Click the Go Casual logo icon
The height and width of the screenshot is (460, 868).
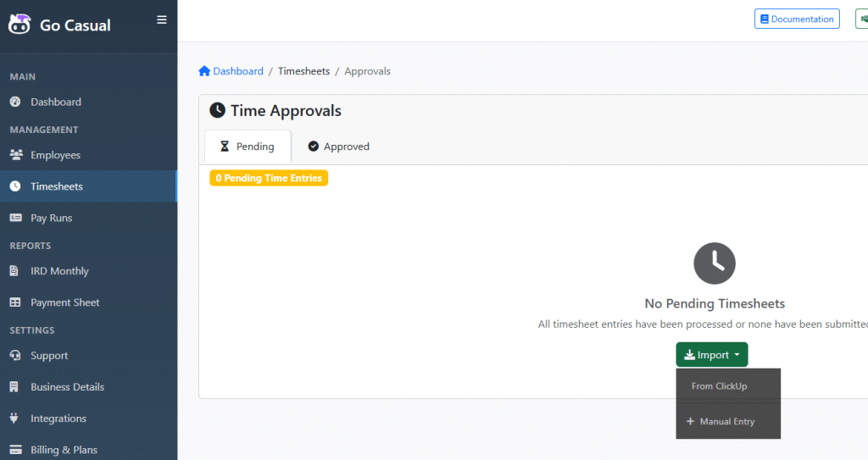pyautogui.click(x=20, y=24)
